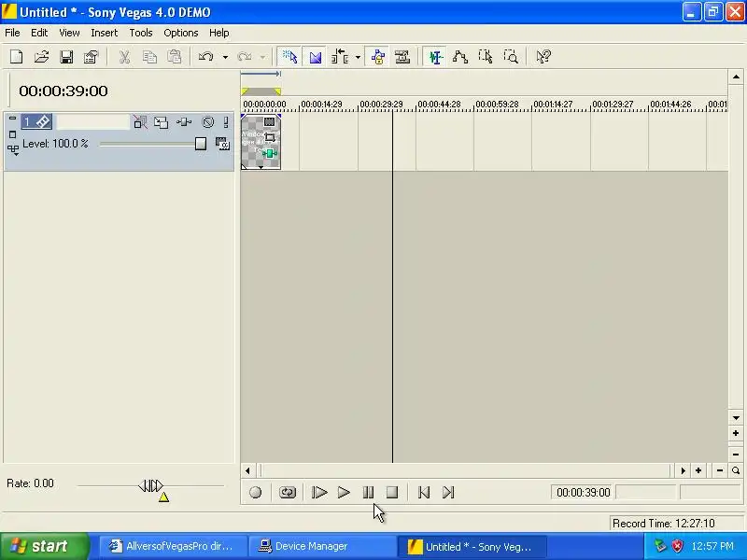Toggle Auto Ripple in the toolbar
The image size is (747, 560).
[340, 57]
